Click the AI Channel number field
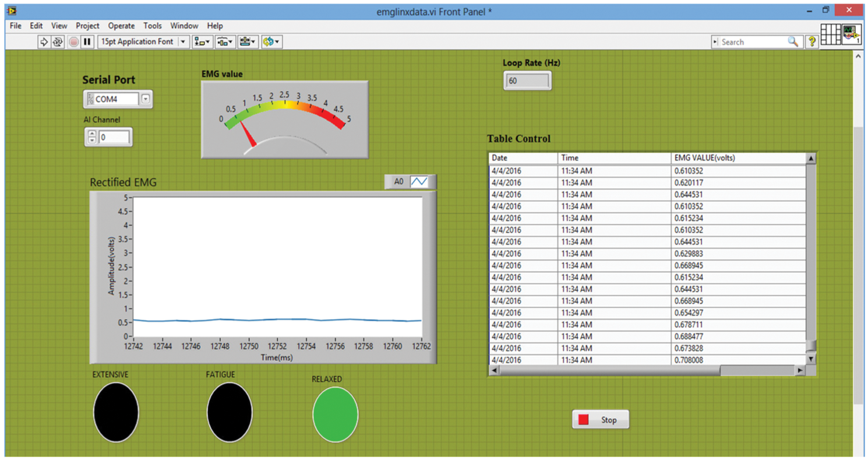This screenshot has height=460, width=868. (x=114, y=138)
